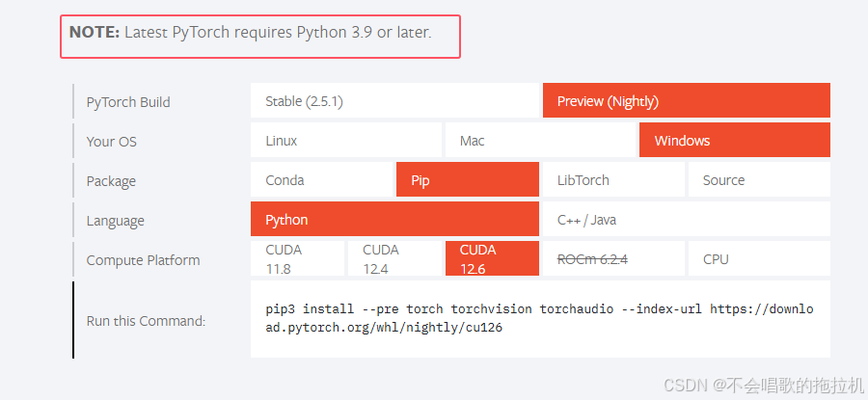Select the Conda package option
Screen dimensions: 868x400
321,180
